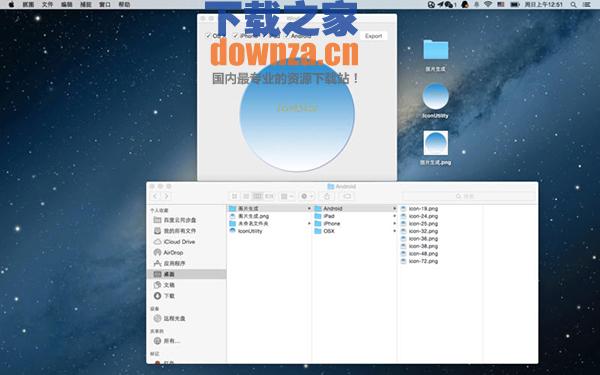
Task: Open 远程光盘 under devices in the sidebar
Action: coord(187,318)
